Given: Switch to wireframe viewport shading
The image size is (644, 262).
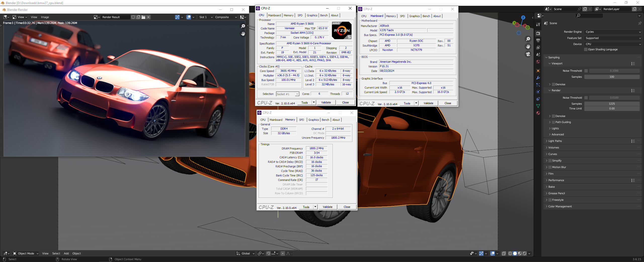Looking at the screenshot, I should 510,253.
